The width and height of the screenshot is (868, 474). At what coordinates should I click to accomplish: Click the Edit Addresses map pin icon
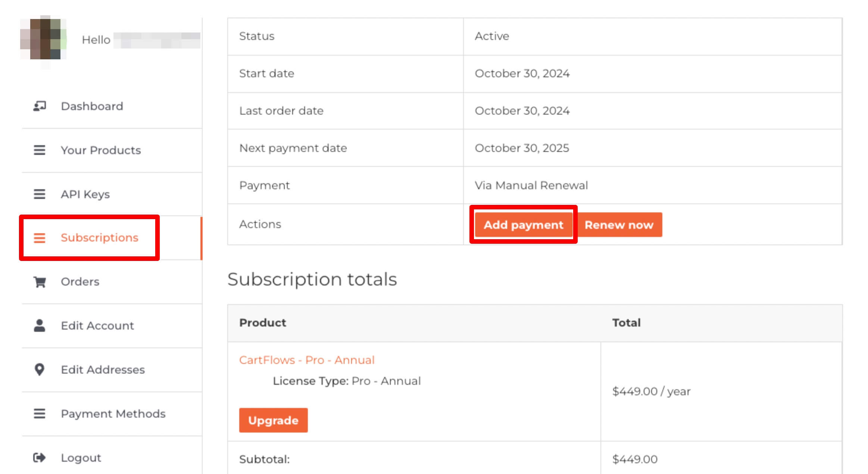40,369
